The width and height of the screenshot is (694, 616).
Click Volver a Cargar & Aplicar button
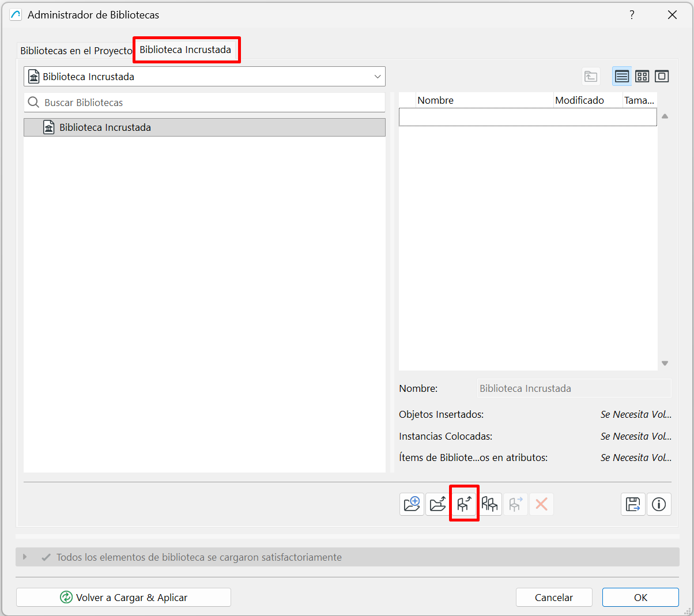123,598
